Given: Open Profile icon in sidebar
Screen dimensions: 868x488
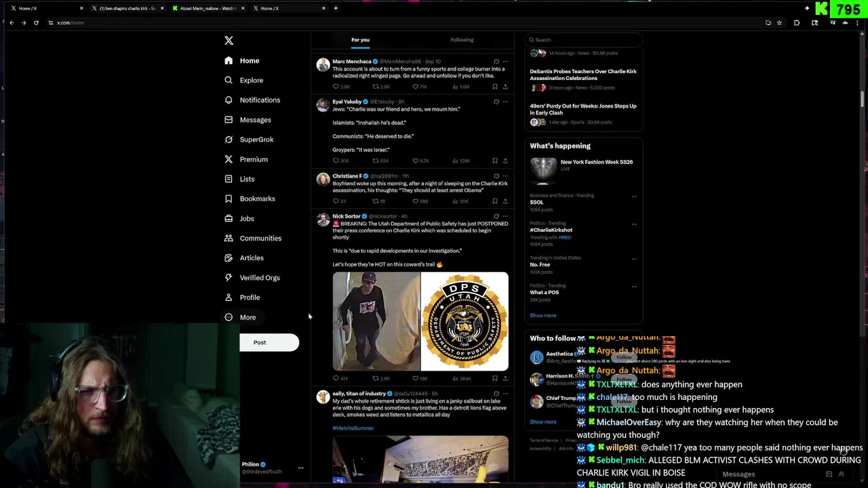Looking at the screenshot, I should [229, 298].
